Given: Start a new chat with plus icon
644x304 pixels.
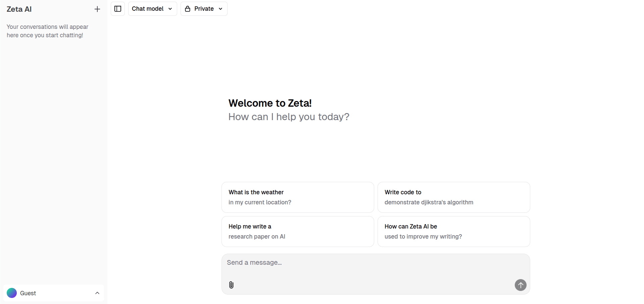Looking at the screenshot, I should tap(97, 9).
